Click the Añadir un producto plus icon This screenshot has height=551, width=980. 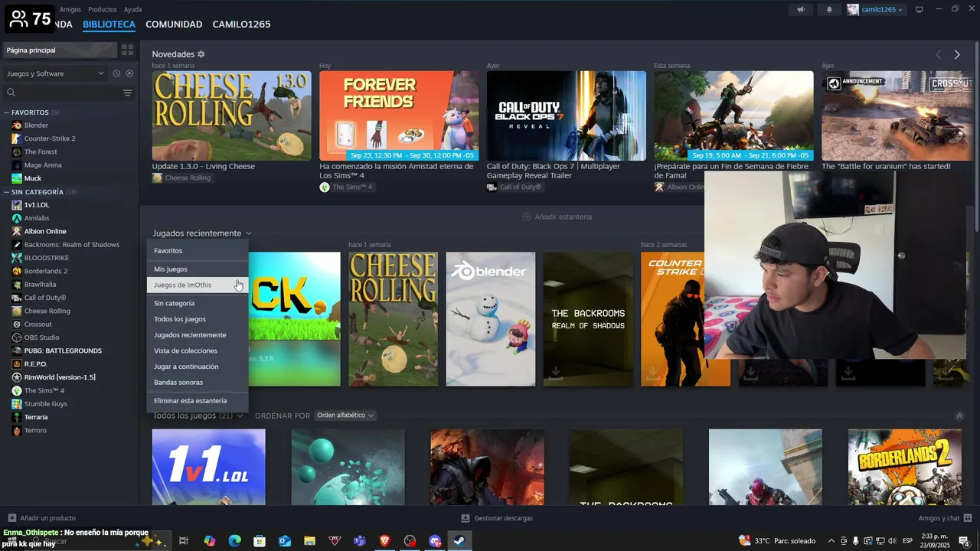[11, 518]
